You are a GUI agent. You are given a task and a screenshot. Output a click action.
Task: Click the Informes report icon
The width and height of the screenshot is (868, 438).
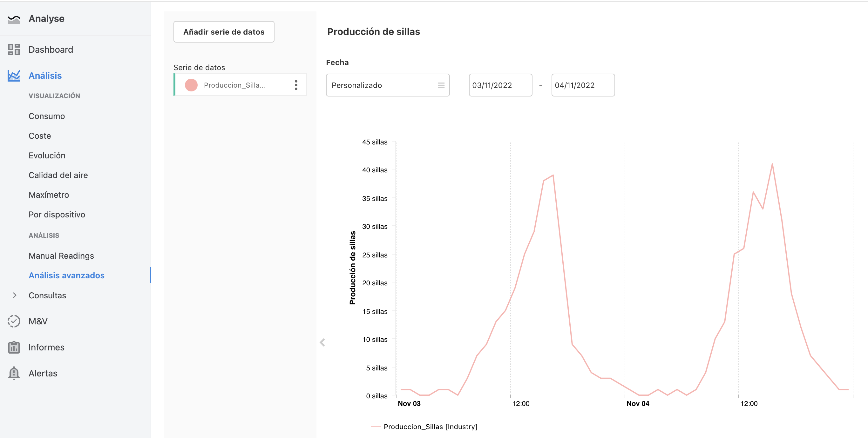click(14, 347)
